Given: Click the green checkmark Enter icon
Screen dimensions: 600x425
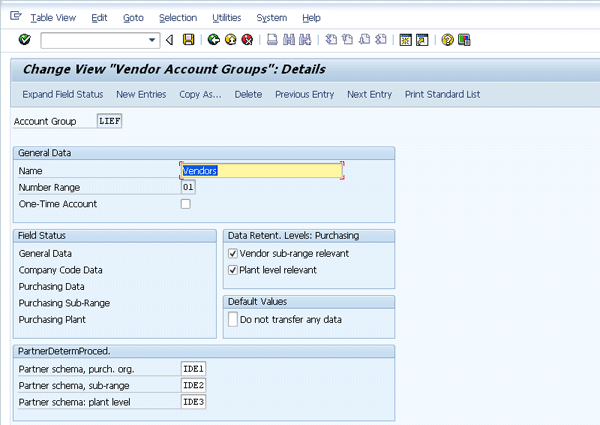Looking at the screenshot, I should click(24, 40).
